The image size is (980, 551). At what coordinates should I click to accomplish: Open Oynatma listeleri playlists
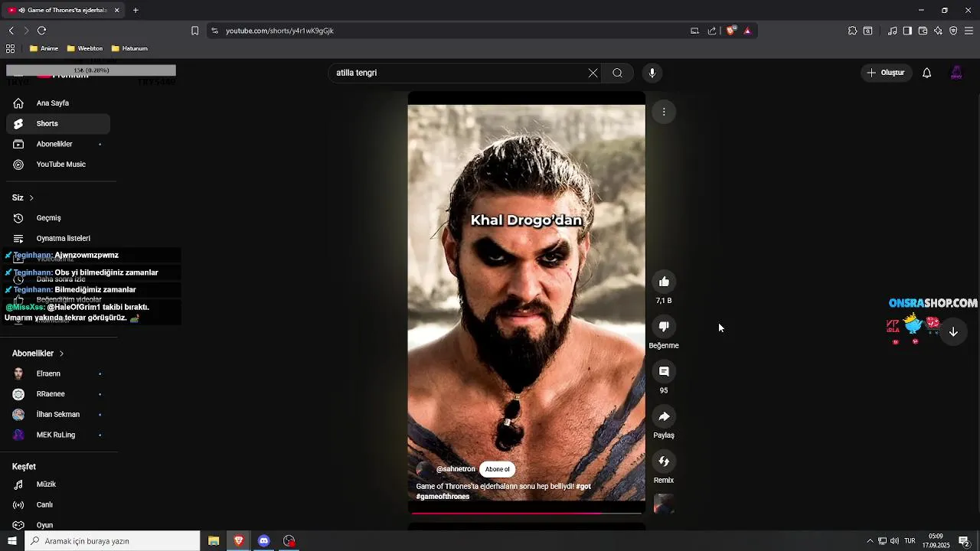point(58,238)
